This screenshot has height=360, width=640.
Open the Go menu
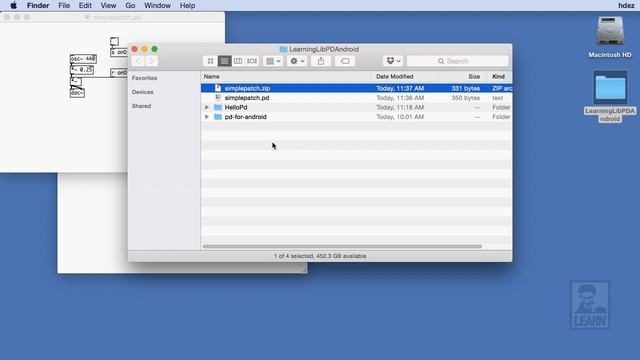point(130,6)
